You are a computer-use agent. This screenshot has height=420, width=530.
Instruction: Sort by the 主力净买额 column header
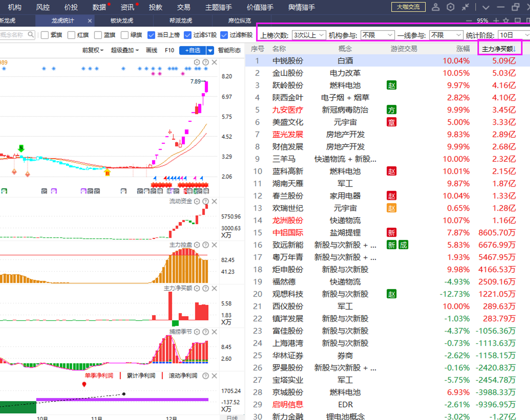point(499,49)
